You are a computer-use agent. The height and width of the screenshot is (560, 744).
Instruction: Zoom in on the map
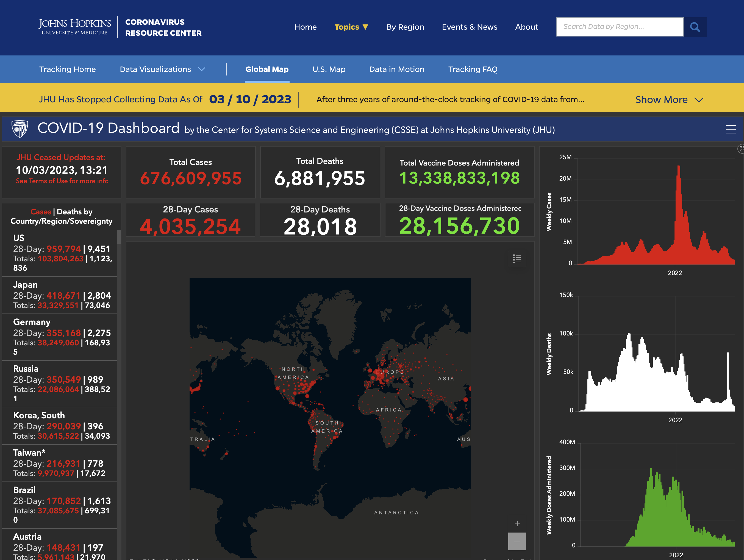517,524
